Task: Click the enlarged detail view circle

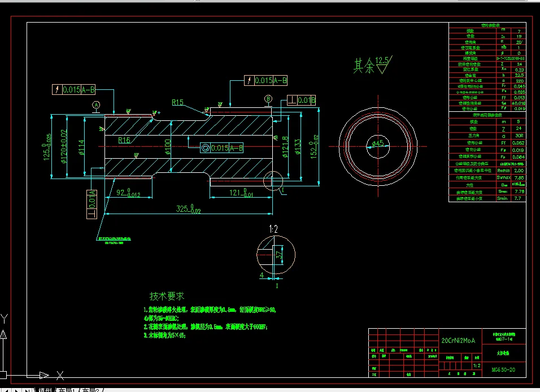Action: 276,255
